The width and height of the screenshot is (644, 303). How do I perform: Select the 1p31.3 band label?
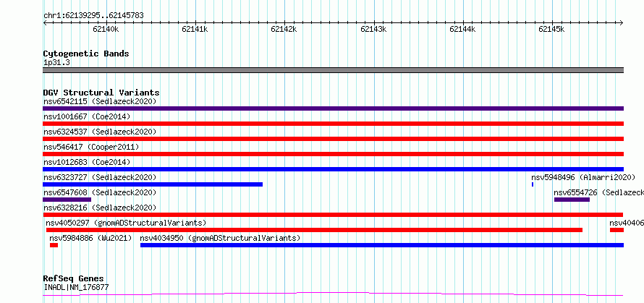pos(56,63)
